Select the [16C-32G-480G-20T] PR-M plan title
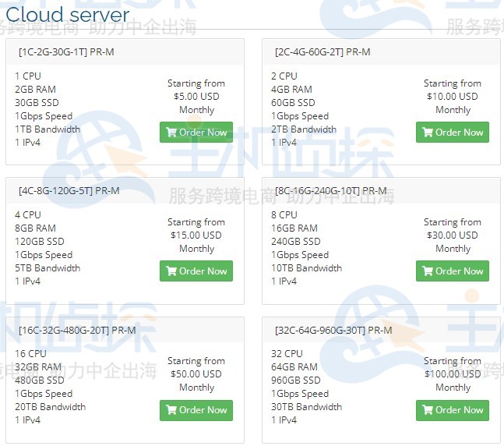Screen dimensions: 504x446 (x=77, y=330)
